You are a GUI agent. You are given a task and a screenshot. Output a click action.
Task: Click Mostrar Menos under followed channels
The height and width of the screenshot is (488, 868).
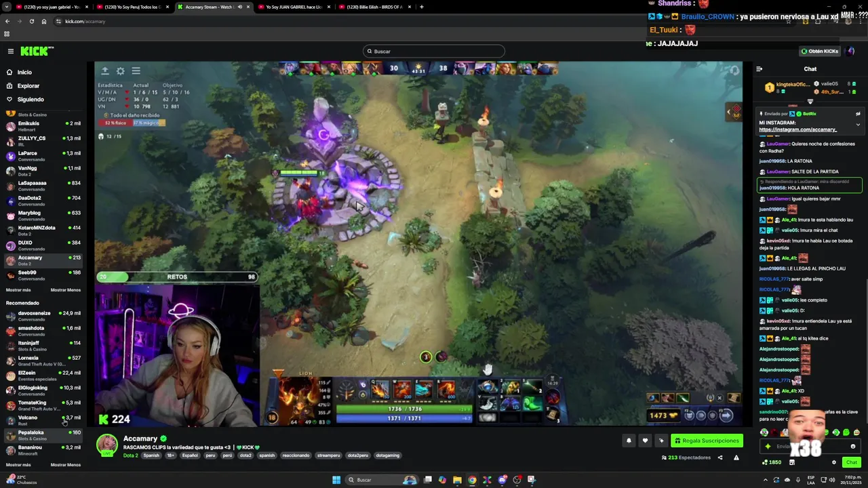[66, 290]
